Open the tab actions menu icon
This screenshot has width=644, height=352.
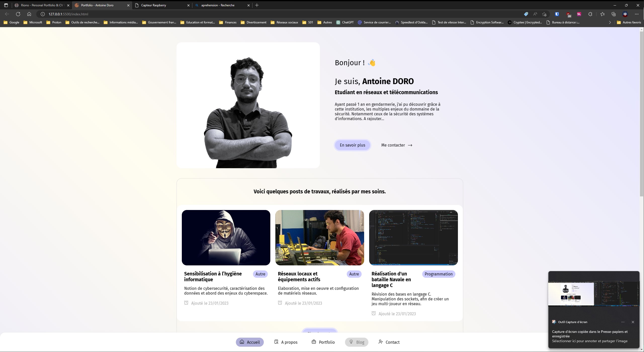coord(6,5)
